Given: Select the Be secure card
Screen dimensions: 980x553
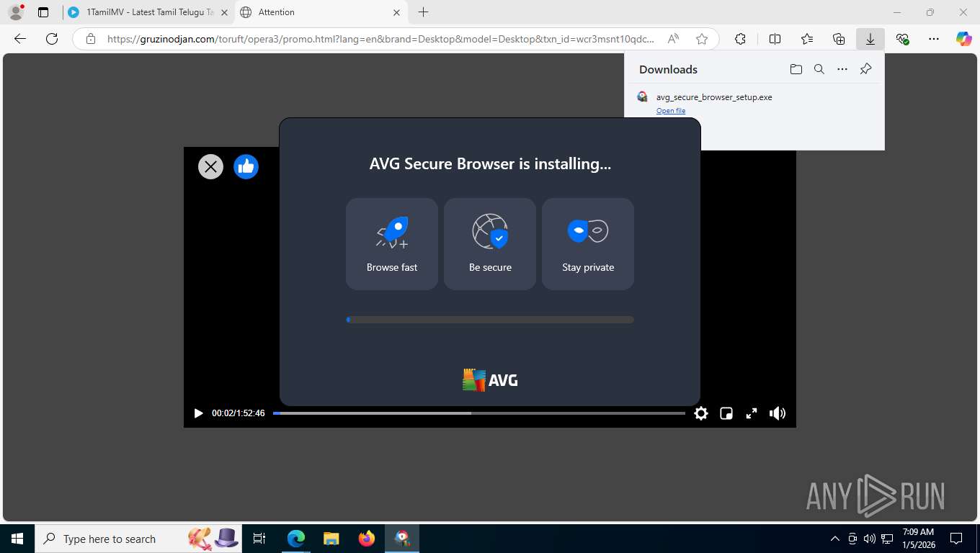Looking at the screenshot, I should coord(490,244).
